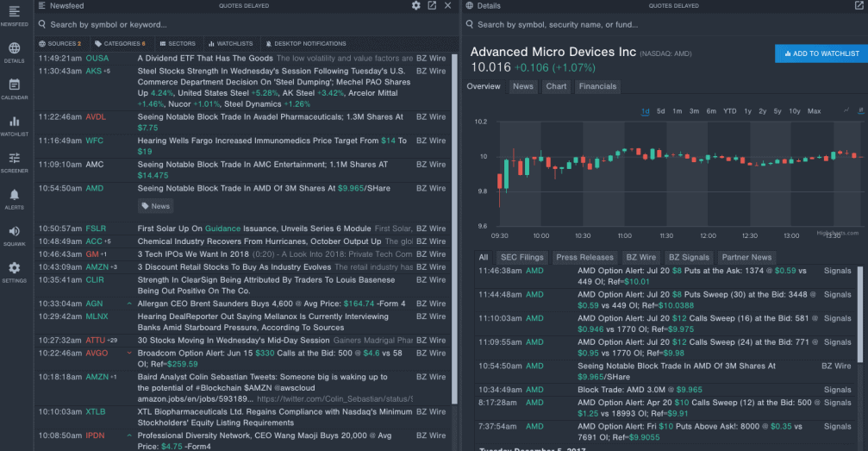The image size is (868, 451).
Task: Click magnifier icon in Details search
Action: (470, 24)
